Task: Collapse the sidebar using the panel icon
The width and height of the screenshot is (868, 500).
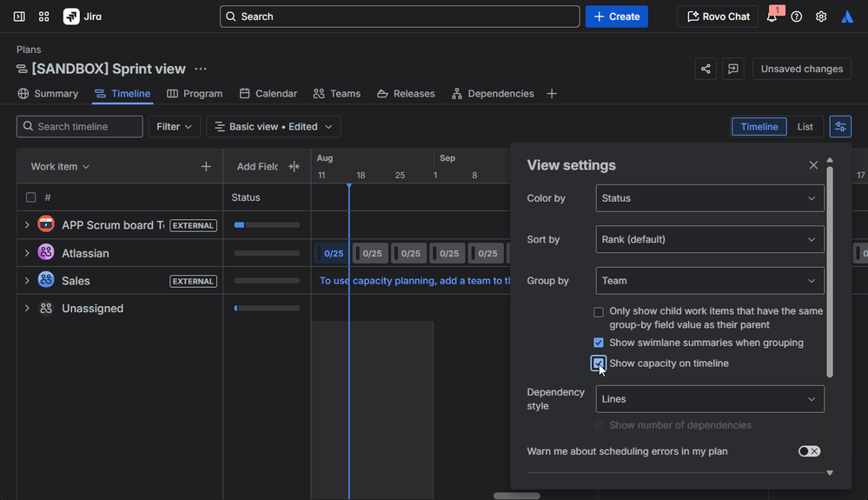Action: (19, 17)
